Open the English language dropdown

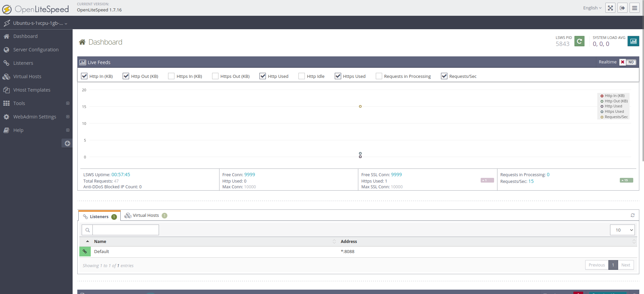coord(592,8)
